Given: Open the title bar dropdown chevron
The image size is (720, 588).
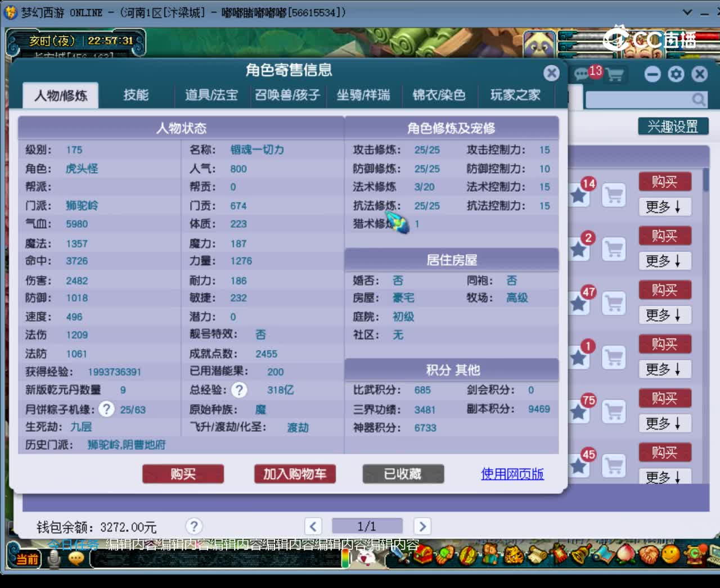Looking at the screenshot, I should 687,12.
